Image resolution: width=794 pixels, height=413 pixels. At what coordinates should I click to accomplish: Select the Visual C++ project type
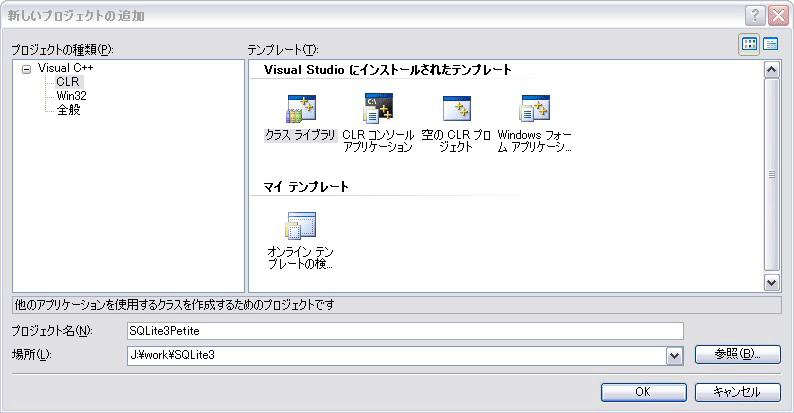point(65,68)
